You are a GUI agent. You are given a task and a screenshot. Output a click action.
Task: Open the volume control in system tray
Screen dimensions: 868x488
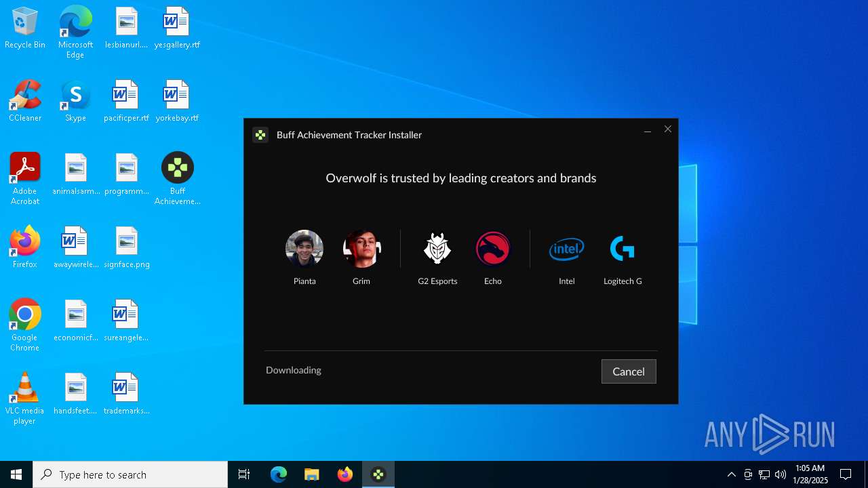pyautogui.click(x=781, y=474)
